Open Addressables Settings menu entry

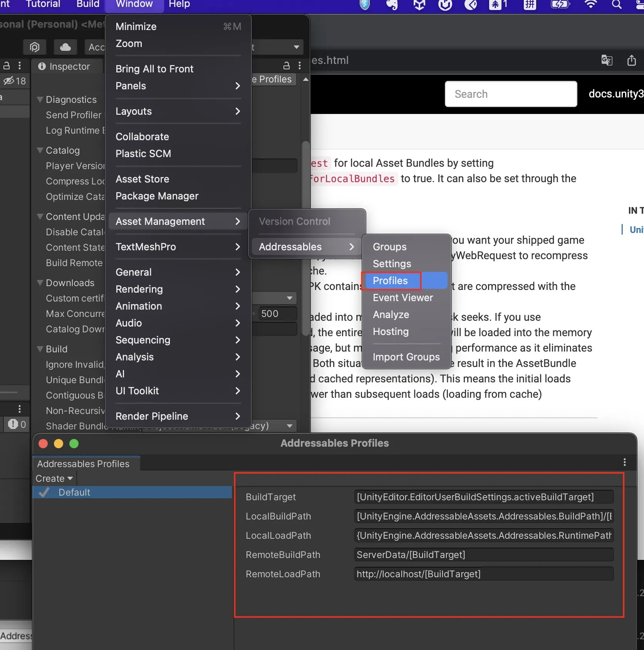click(x=406, y=264)
